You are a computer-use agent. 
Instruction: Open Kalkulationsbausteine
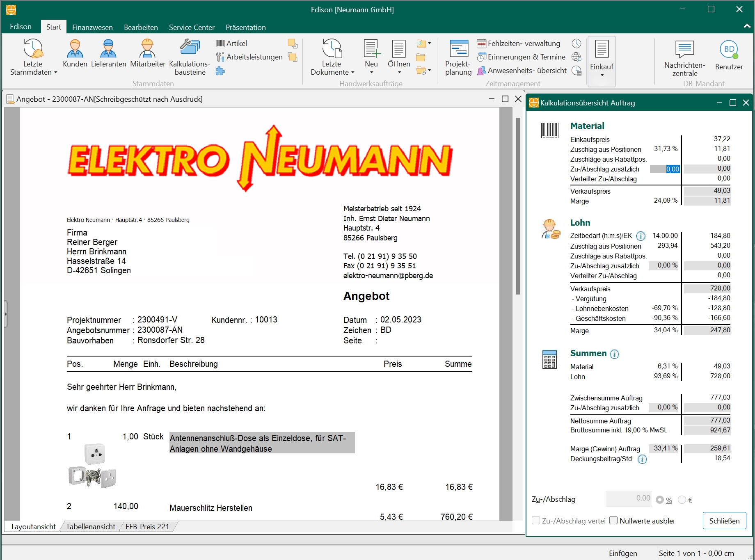190,57
